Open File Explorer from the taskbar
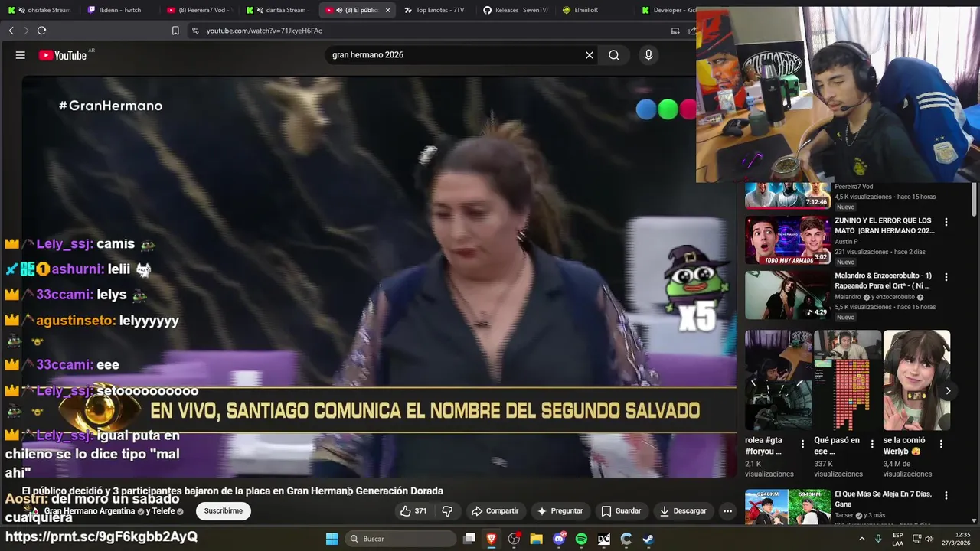The height and width of the screenshot is (551, 980). pos(536,539)
